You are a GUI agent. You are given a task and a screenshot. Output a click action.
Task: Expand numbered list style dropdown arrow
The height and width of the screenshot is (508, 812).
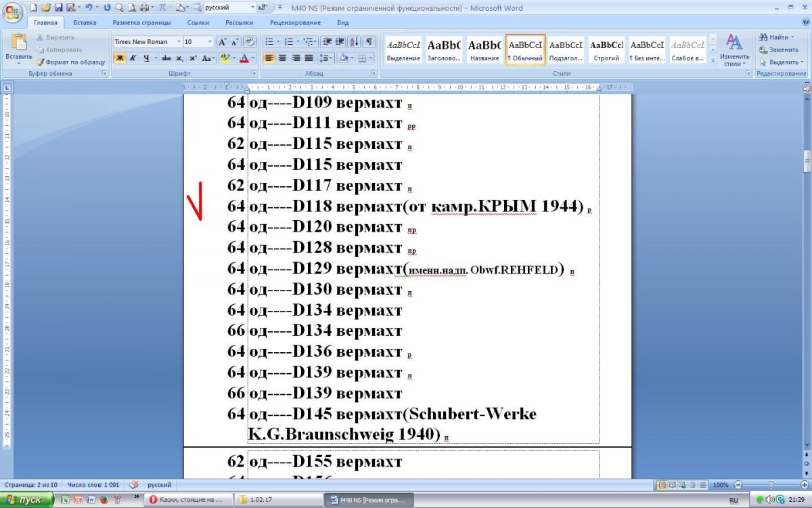pyautogui.click(x=298, y=41)
